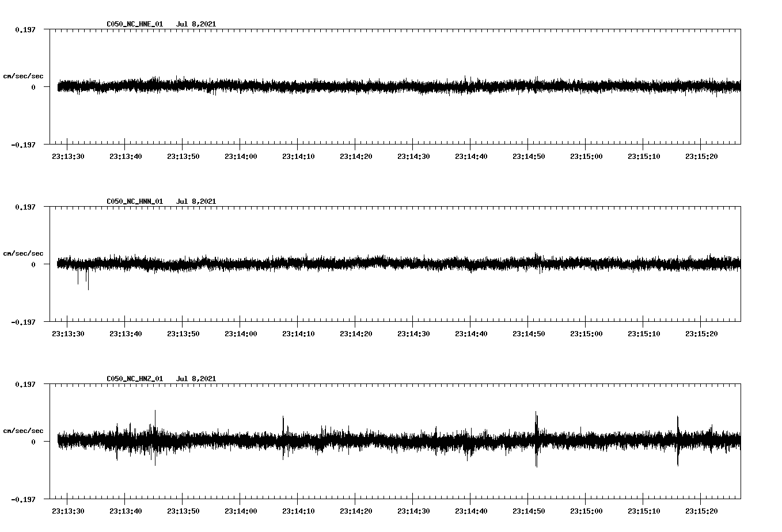Click the 23:13:30 time tick under the HNE trace

(68, 155)
